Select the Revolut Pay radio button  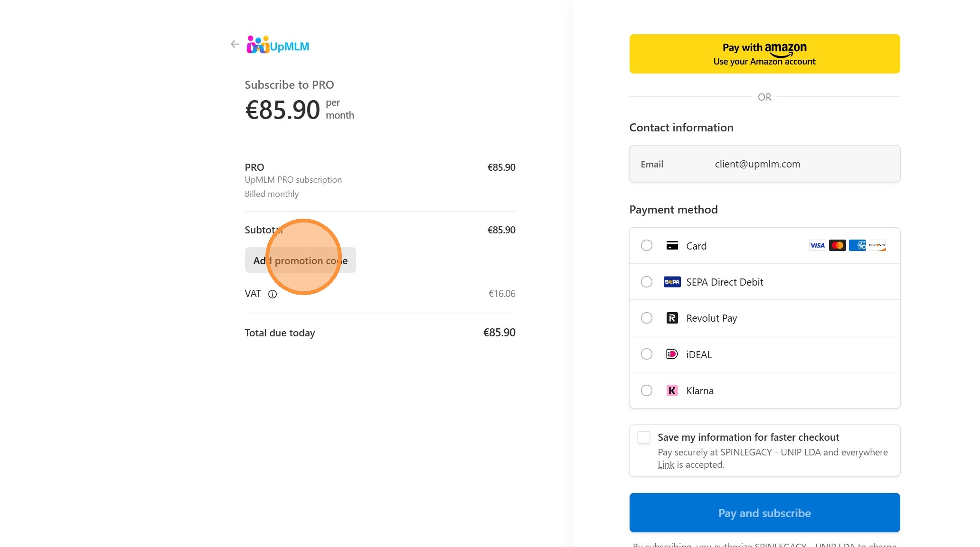tap(647, 318)
